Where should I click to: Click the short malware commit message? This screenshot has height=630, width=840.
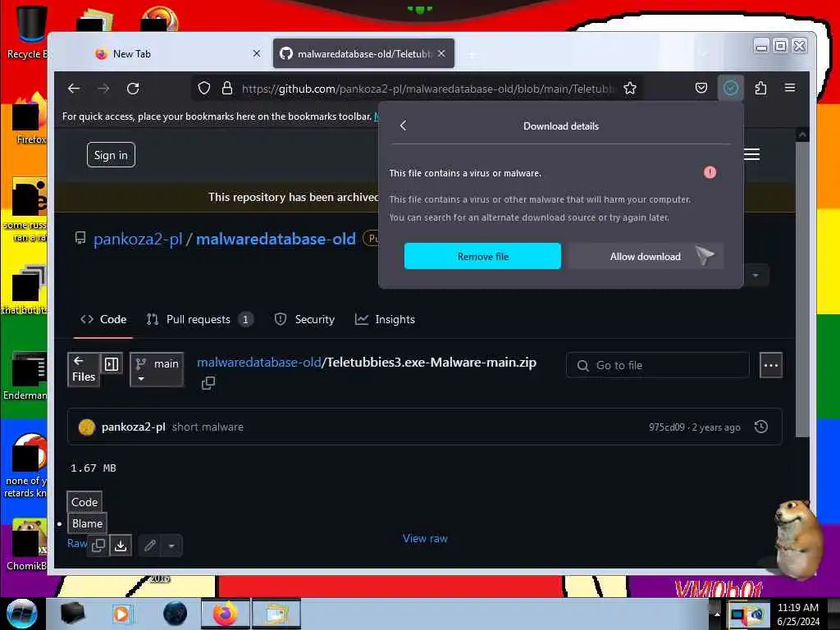tap(208, 427)
